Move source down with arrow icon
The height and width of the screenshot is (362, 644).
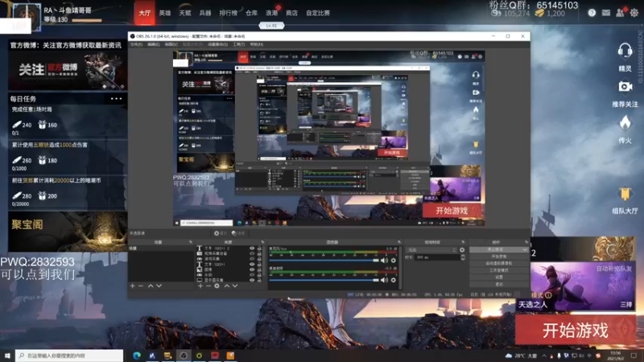coord(234,286)
